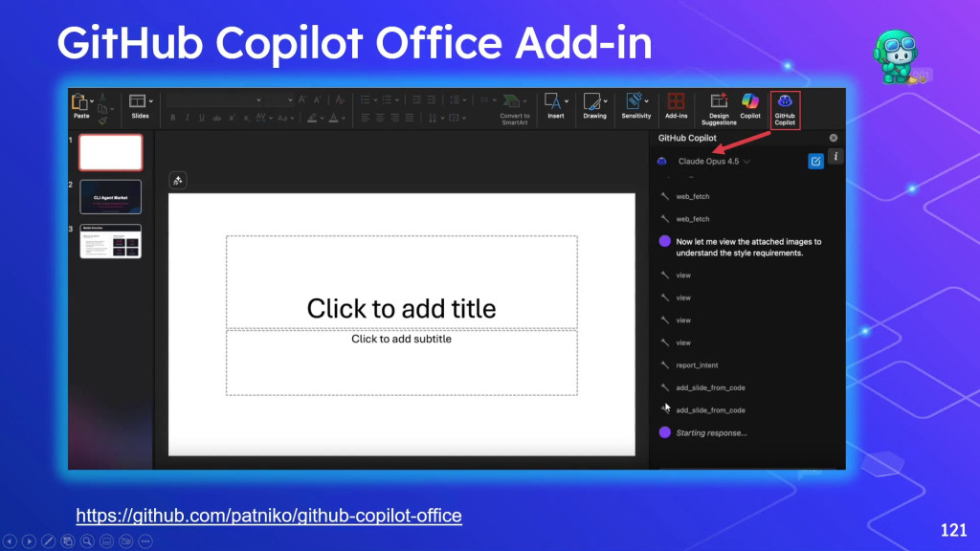This screenshot has width=980, height=551.
Task: Click the report_intent tool call row
Action: coord(697,364)
